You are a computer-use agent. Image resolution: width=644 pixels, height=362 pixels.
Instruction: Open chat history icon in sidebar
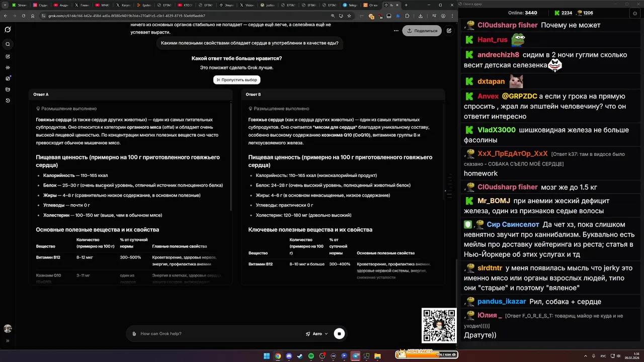[x=8, y=101]
